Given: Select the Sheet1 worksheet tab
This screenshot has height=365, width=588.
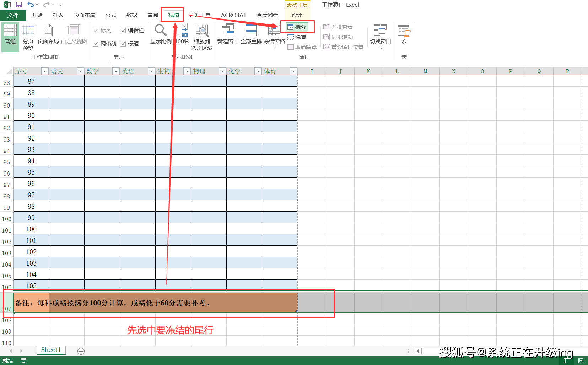Looking at the screenshot, I should [x=50, y=349].
